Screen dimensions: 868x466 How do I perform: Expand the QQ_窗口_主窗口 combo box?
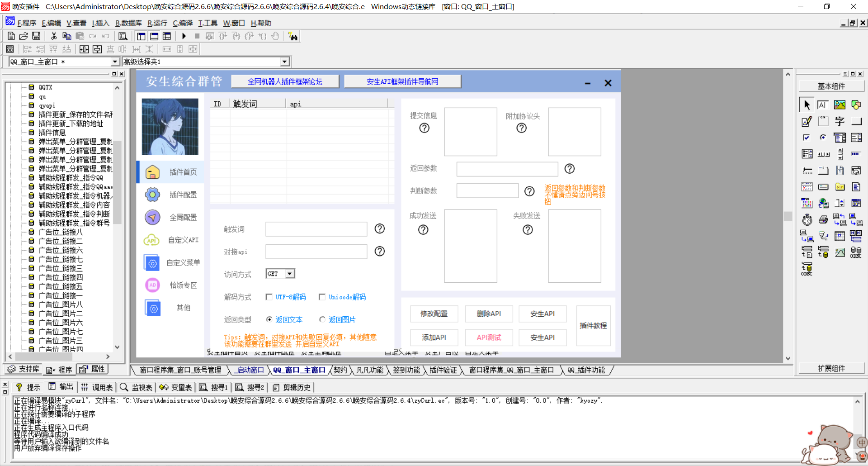(x=115, y=62)
